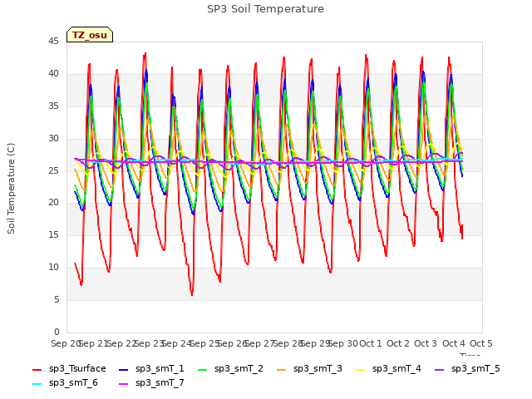This screenshot has height=399, width=532.
Task: Click the red sp3_Tsurface legend swatch
Action: (37, 370)
